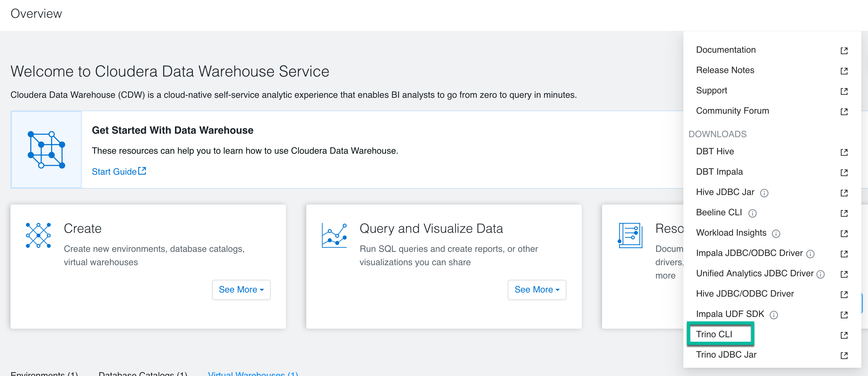Click info icon next to Beeline CLI

coord(752,213)
